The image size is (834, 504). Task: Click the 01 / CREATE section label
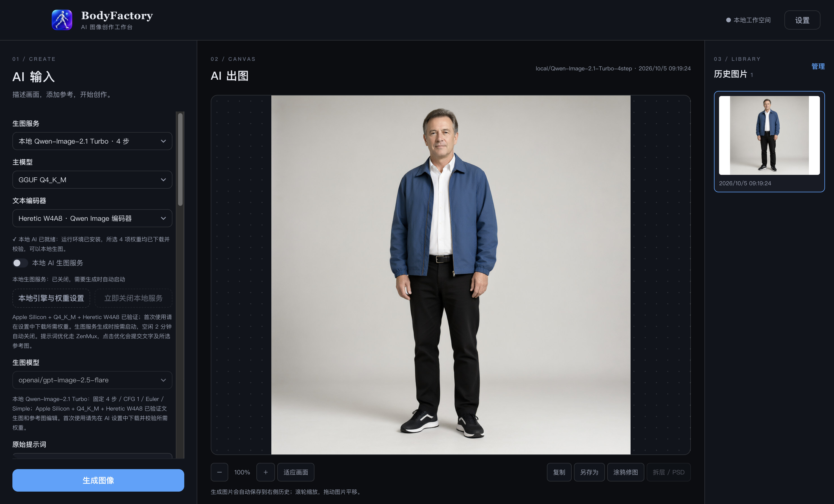34,59
